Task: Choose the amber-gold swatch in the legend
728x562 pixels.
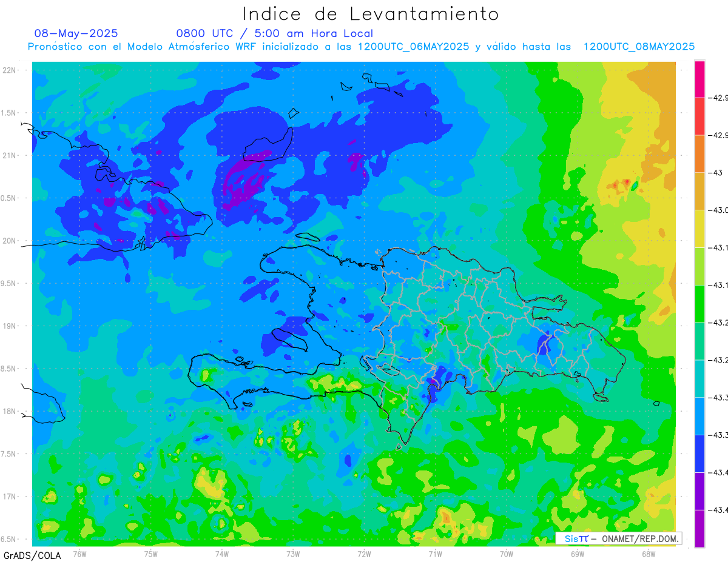Action: 699,191
